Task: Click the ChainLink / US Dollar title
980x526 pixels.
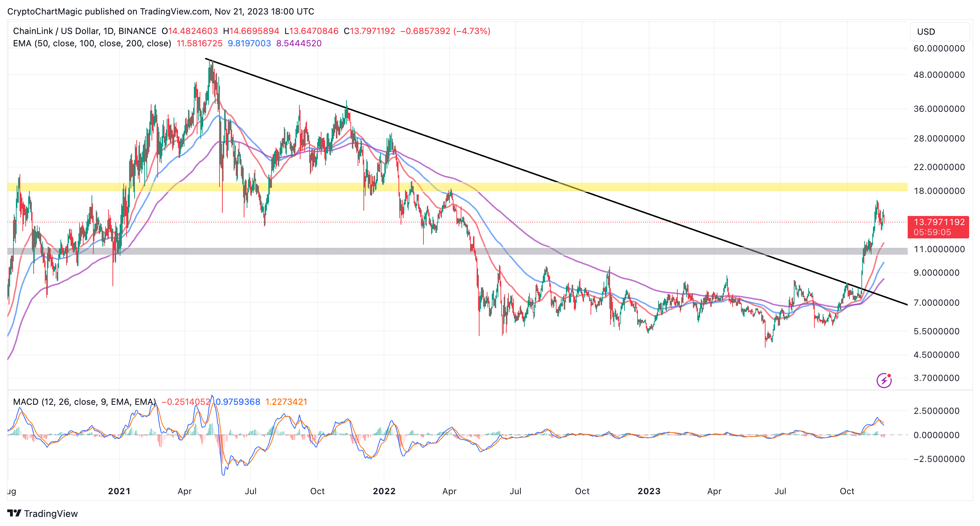Action: (x=85, y=31)
